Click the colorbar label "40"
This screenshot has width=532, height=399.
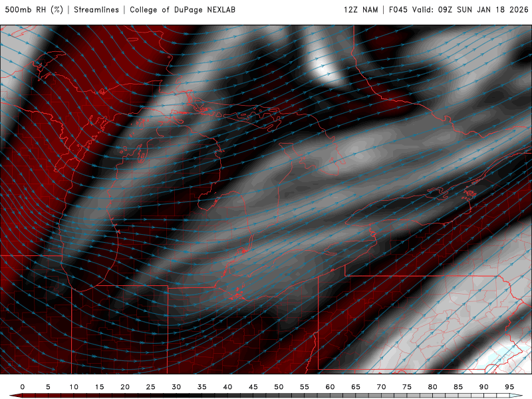click(227, 387)
